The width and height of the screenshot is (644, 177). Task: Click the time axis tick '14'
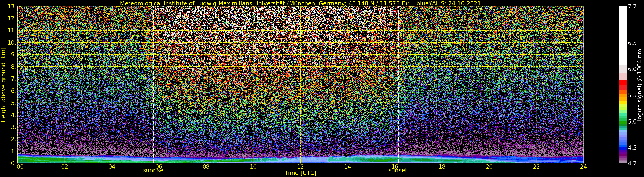[347, 167]
